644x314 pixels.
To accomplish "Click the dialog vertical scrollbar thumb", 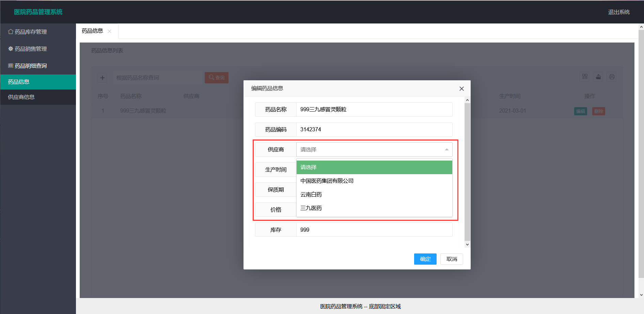I will [x=467, y=172].
